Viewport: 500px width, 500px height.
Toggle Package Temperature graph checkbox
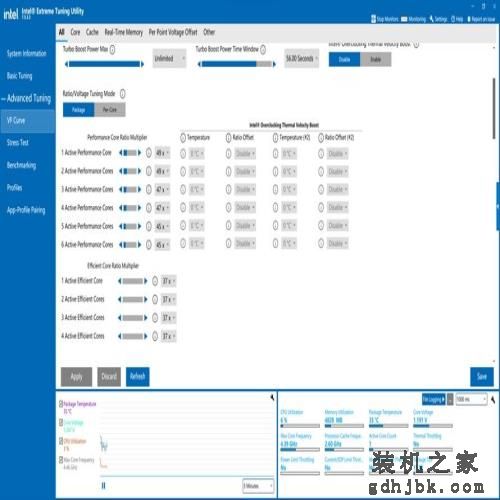tap(61, 404)
